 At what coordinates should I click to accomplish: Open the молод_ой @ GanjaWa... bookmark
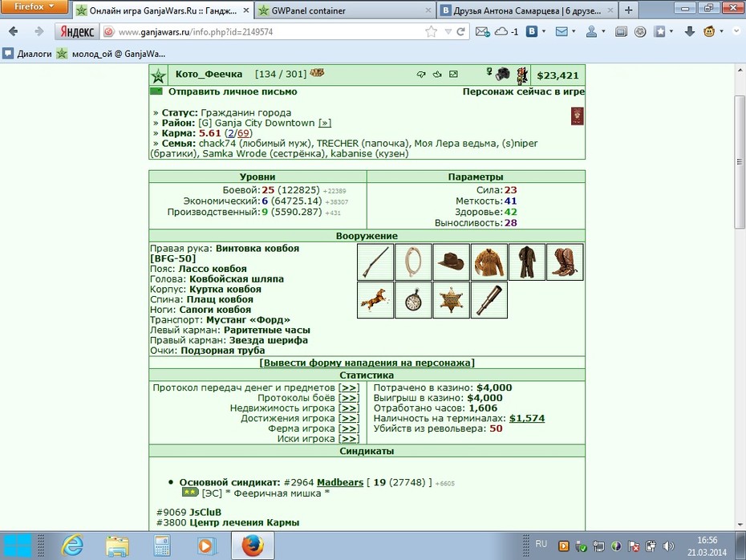click(x=111, y=54)
